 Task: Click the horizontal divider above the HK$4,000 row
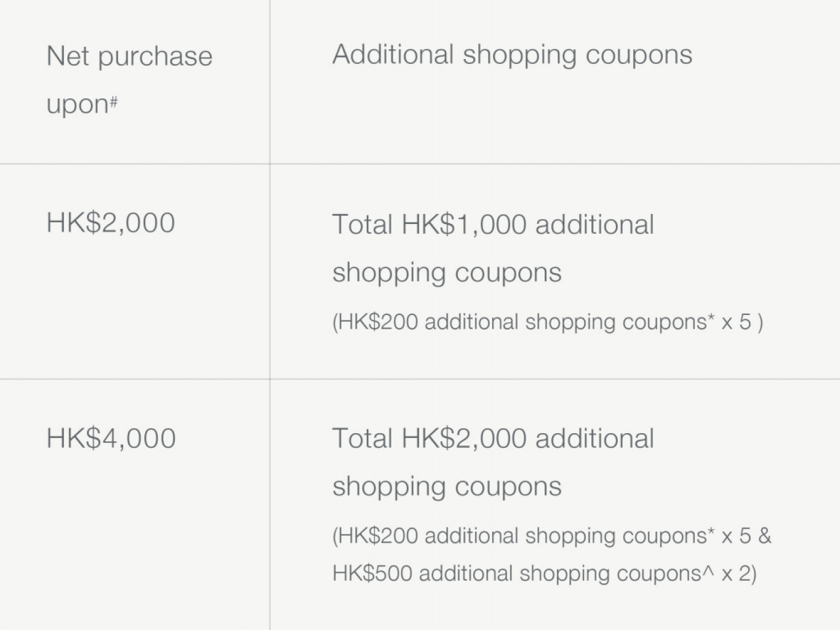click(x=420, y=379)
